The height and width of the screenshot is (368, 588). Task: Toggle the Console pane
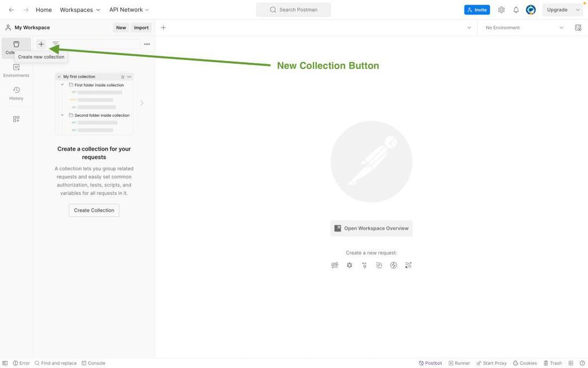(93, 363)
